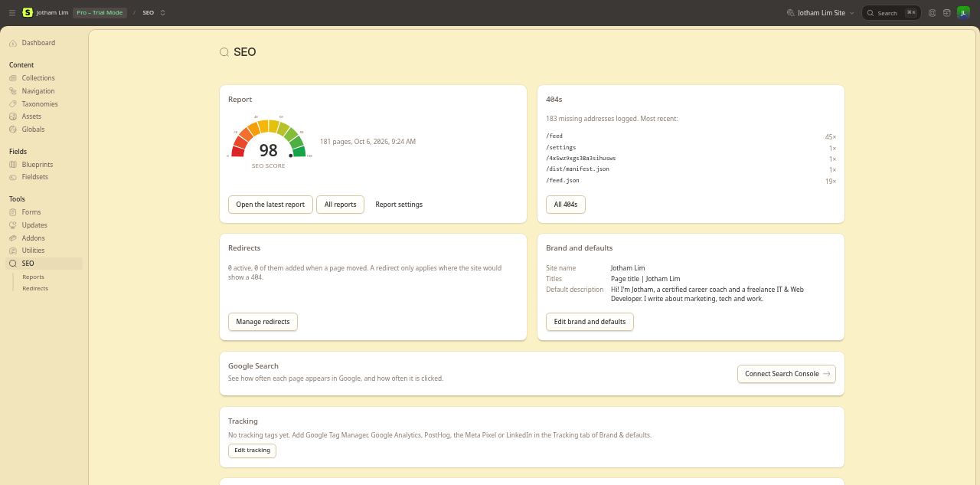Click the Forms icon

13,212
